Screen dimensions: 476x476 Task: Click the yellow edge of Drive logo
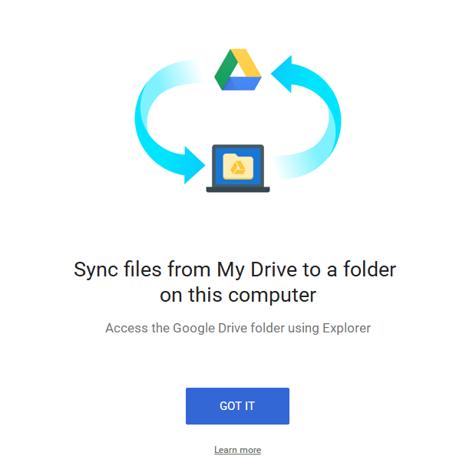246,62
